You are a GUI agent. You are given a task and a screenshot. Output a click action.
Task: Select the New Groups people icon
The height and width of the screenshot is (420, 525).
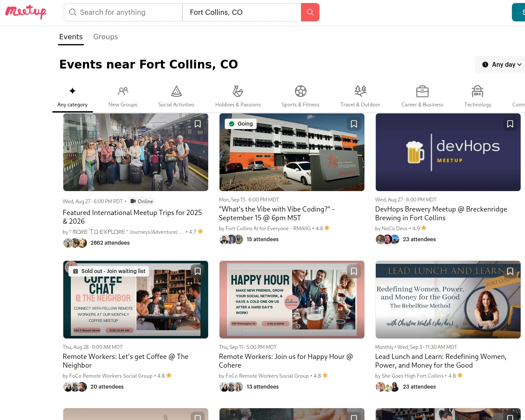pyautogui.click(x=123, y=91)
